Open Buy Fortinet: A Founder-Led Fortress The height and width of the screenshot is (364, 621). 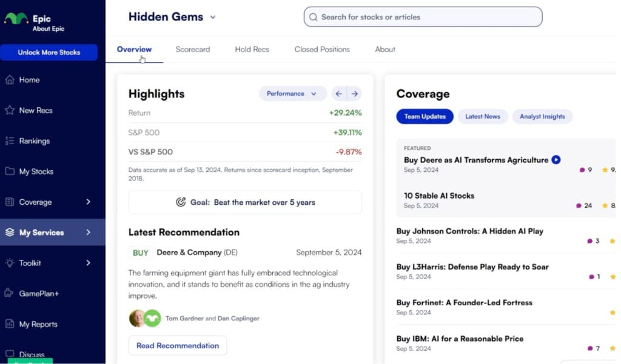click(464, 303)
